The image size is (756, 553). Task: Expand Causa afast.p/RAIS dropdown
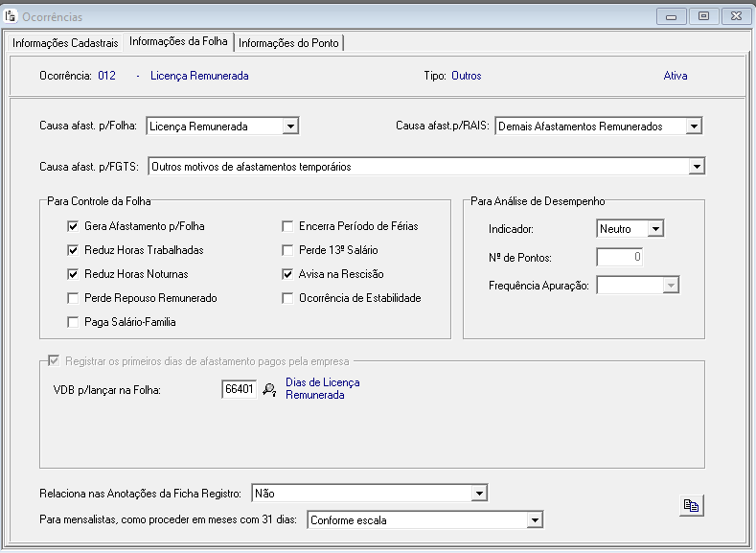point(695,126)
